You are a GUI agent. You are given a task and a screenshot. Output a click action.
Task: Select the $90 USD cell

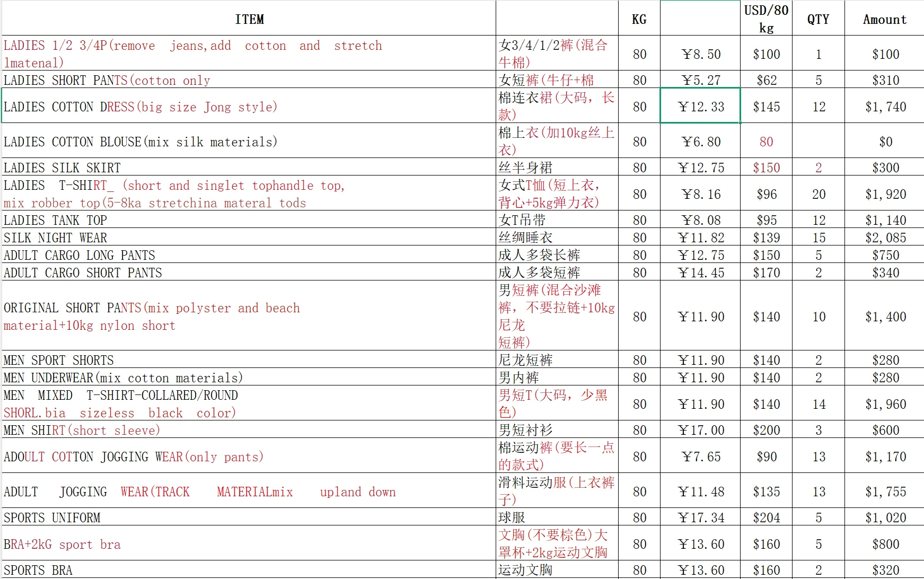pos(766,456)
